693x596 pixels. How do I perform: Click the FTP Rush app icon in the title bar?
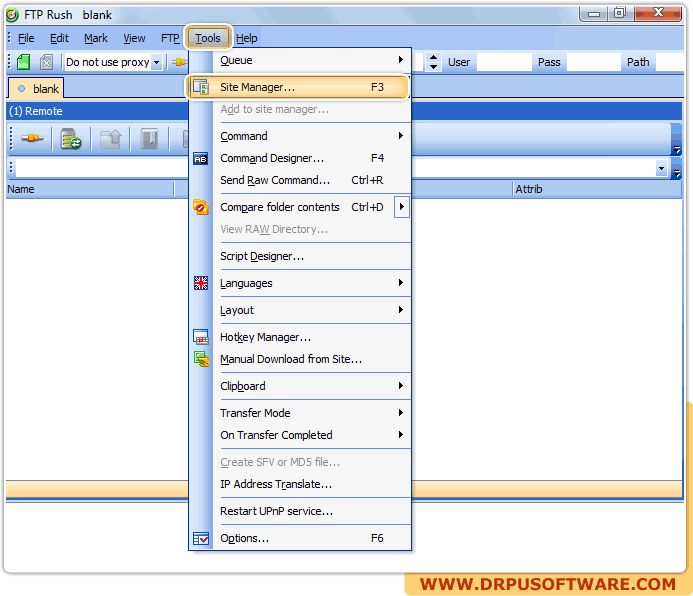[12, 15]
